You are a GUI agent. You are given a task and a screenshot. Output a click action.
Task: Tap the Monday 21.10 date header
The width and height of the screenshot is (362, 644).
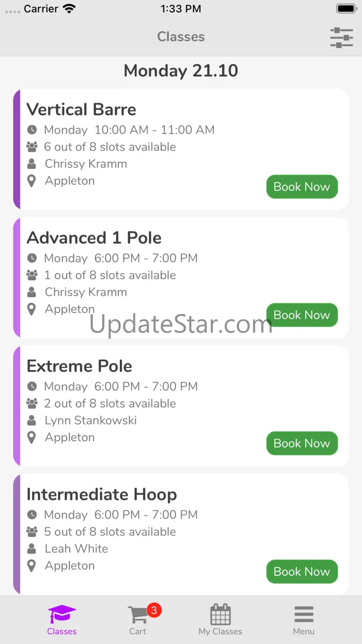[181, 71]
